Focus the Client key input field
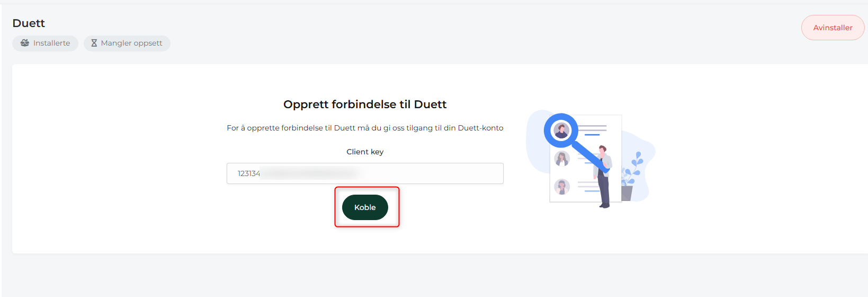 [365, 173]
